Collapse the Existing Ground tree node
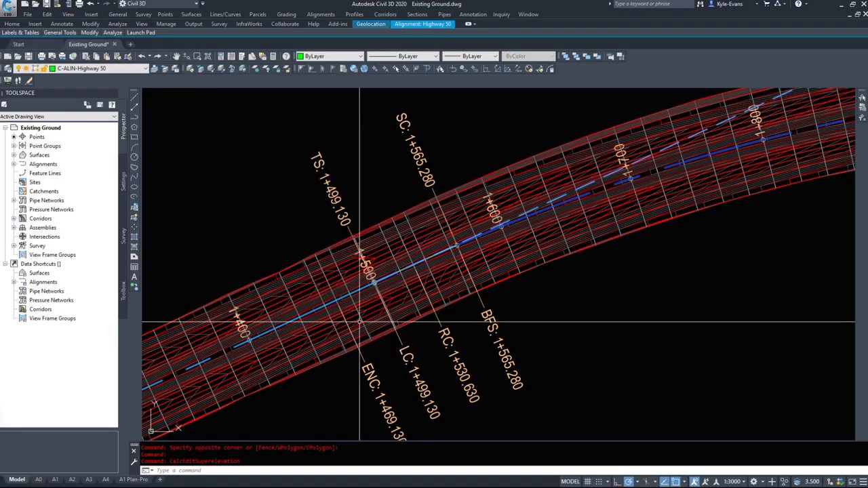The image size is (868, 488). pyautogui.click(x=4, y=127)
